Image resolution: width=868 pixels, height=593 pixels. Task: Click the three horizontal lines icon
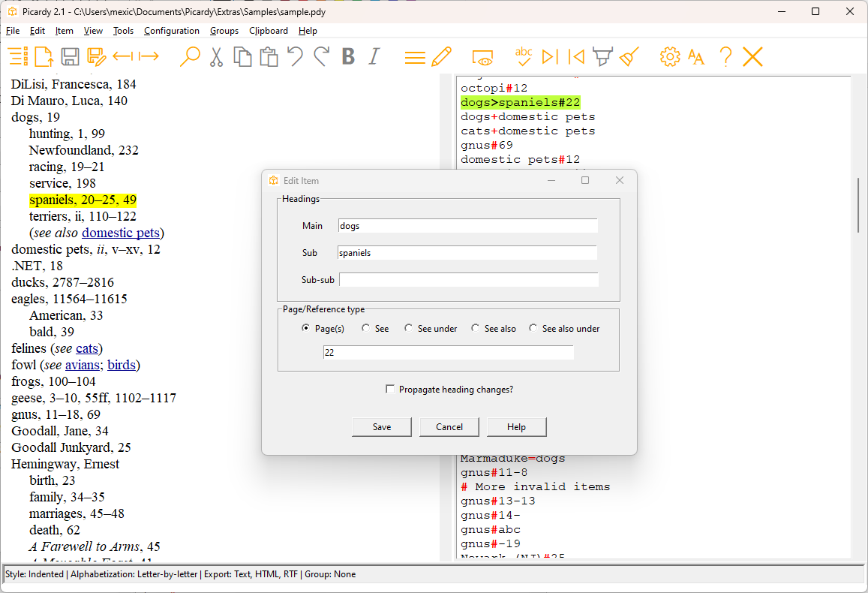click(415, 58)
